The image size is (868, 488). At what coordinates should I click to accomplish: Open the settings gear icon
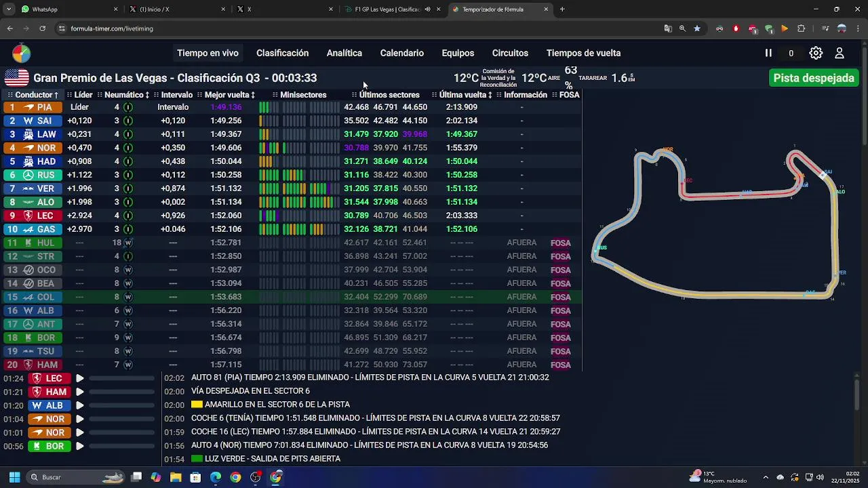816,53
